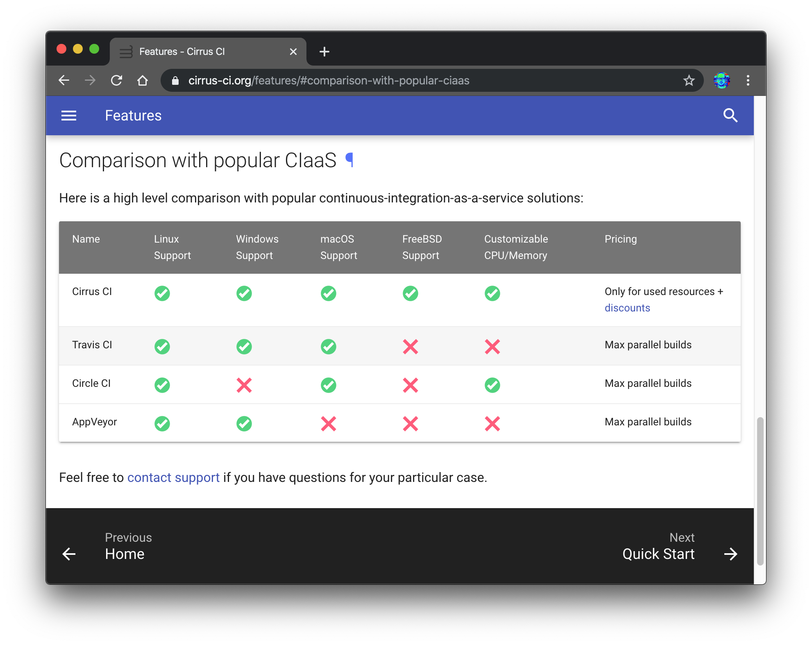
Task: Open the browser profile avatar icon
Action: tap(722, 80)
